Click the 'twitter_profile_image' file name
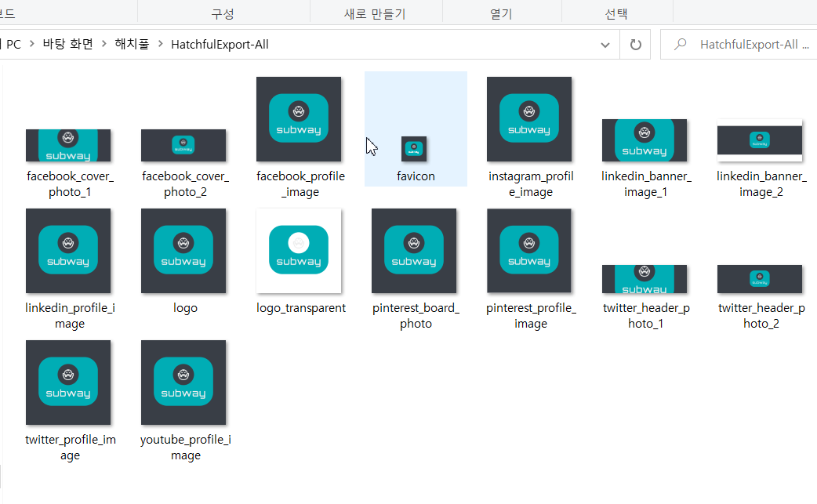This screenshot has height=504, width=817. pos(71,448)
